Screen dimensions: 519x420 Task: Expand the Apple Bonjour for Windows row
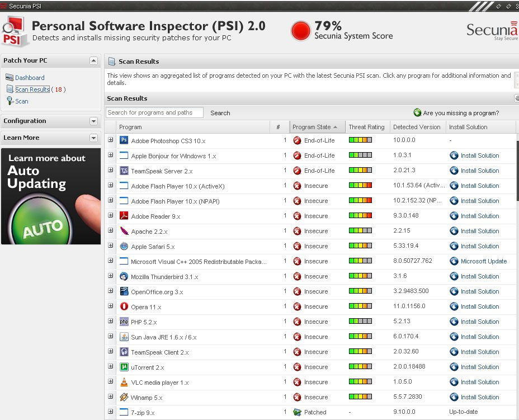[x=111, y=155]
